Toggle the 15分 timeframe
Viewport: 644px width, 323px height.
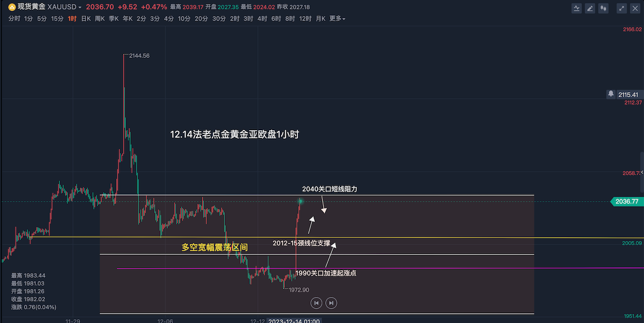coord(57,19)
